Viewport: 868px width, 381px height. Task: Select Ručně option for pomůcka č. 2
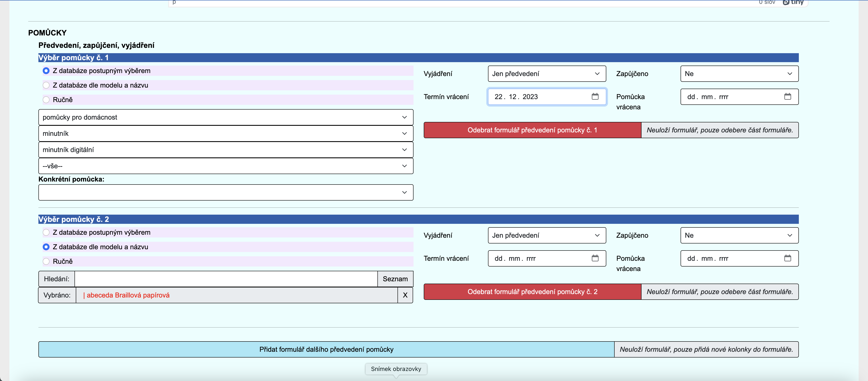click(46, 261)
